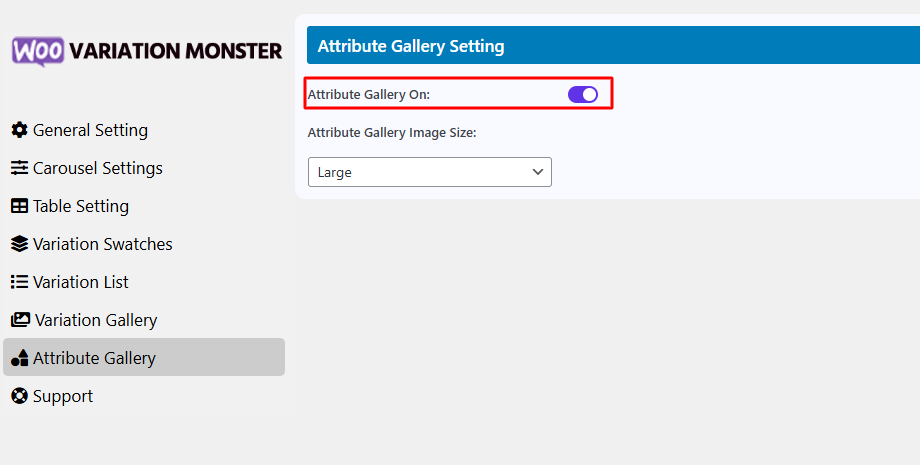920x465 pixels.
Task: Go to Carousel Settings menu item
Action: [x=97, y=168]
